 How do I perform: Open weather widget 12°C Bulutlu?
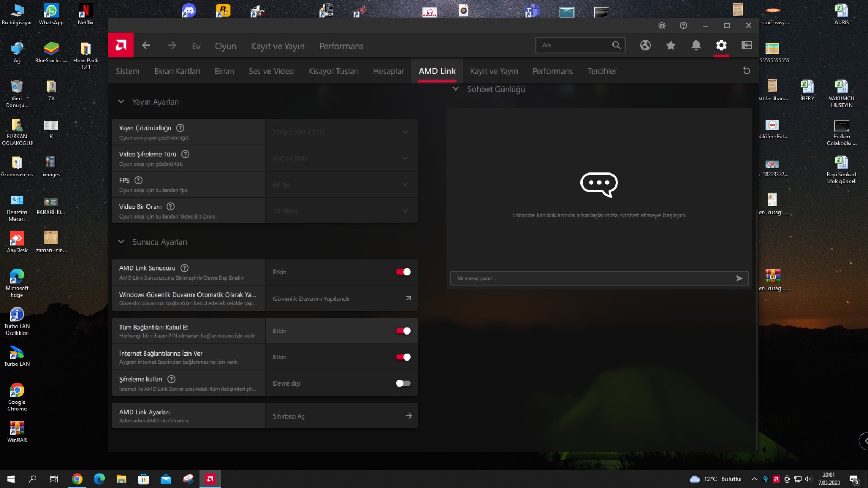point(715,479)
